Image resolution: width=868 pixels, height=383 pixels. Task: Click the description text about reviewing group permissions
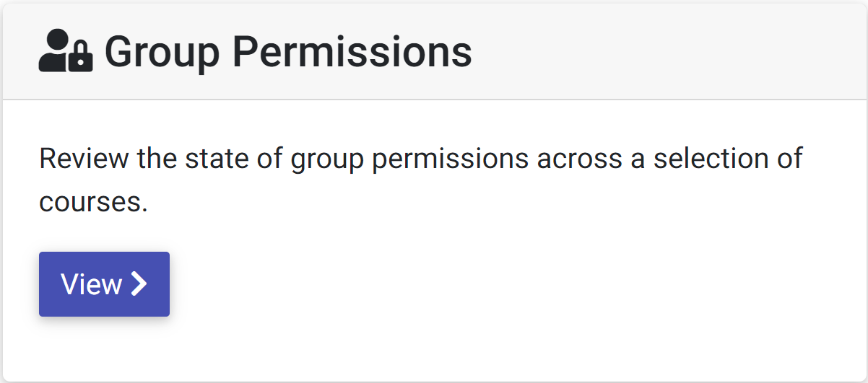coord(421,180)
